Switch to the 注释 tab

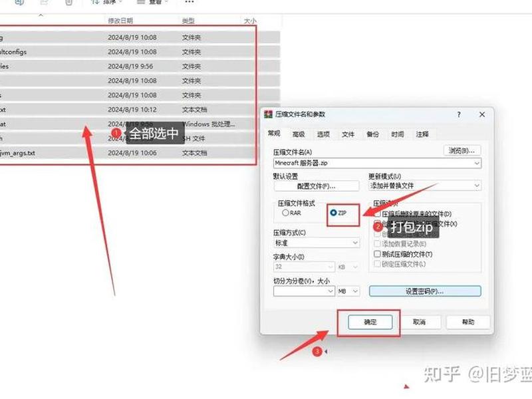(x=422, y=134)
